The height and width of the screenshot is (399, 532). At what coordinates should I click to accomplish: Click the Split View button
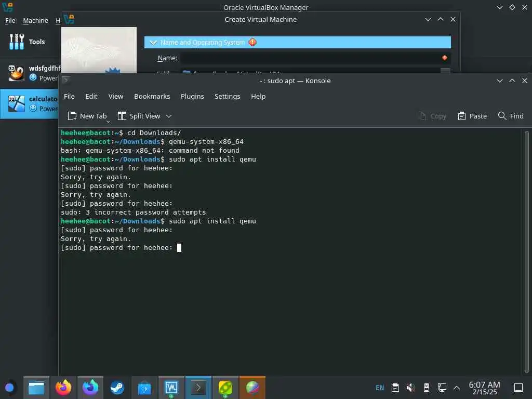point(139,116)
